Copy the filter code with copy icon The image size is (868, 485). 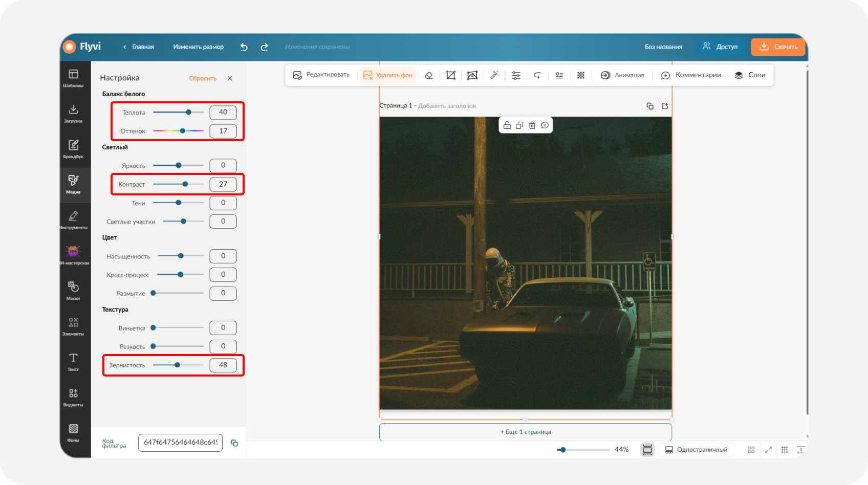pyautogui.click(x=234, y=443)
